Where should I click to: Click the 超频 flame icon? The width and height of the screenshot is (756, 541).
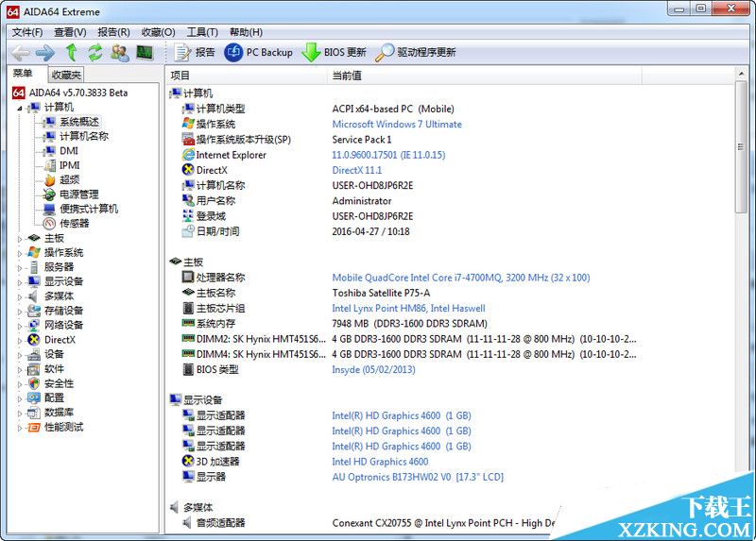pos(50,180)
